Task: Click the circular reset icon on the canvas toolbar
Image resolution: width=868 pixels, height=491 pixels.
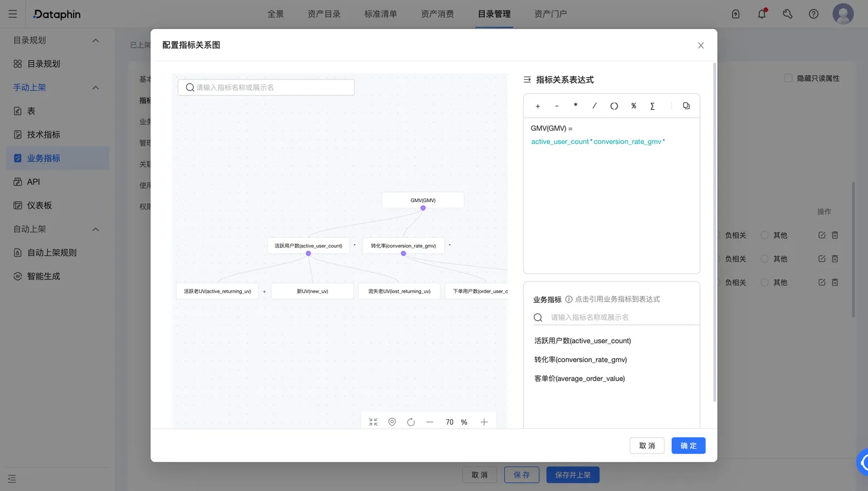Action: pyautogui.click(x=410, y=422)
